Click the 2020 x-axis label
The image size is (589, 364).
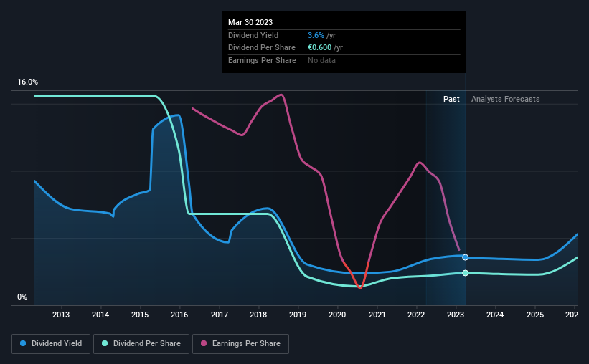pos(337,315)
